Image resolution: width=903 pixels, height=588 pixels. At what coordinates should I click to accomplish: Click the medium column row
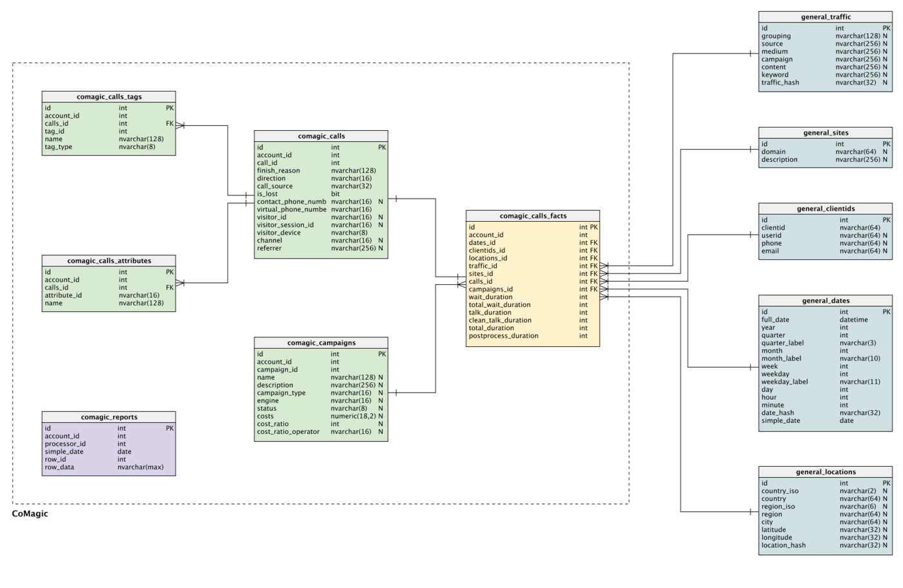[826, 52]
